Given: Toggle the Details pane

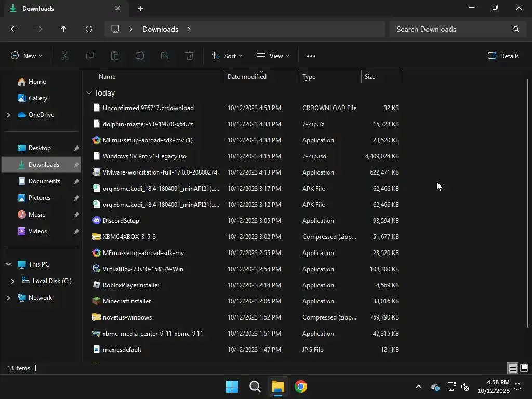Looking at the screenshot, I should pos(503,56).
